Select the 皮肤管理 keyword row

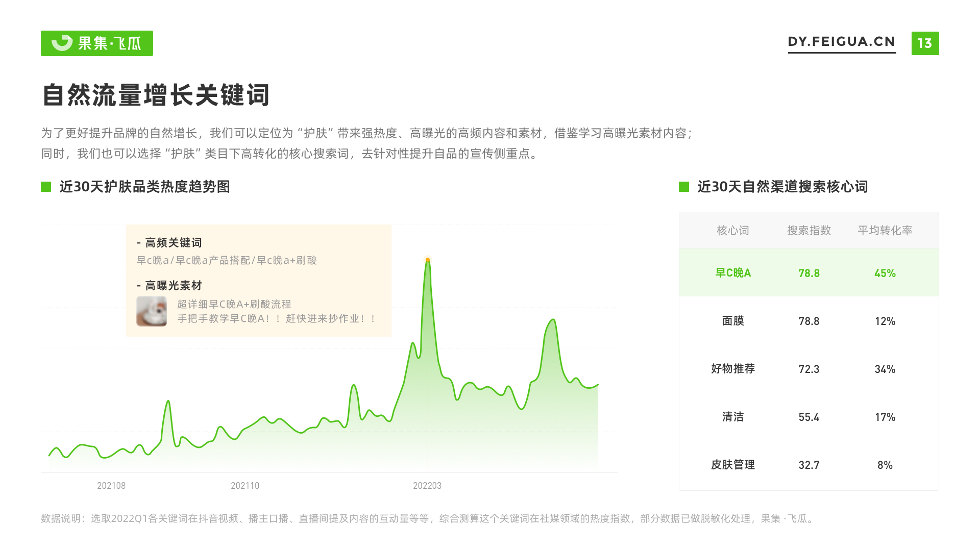pos(733,465)
